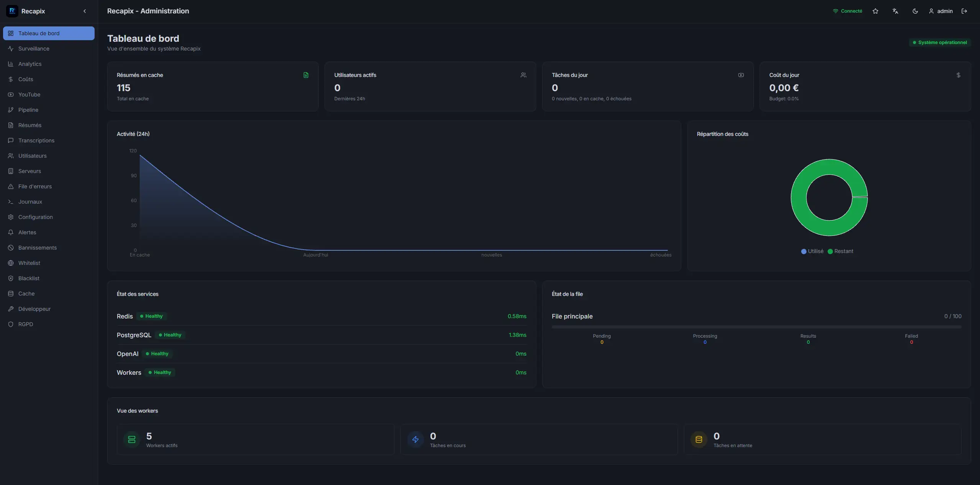The width and height of the screenshot is (980, 485).
Task: Toggle dark mode moon icon
Action: tap(915, 11)
